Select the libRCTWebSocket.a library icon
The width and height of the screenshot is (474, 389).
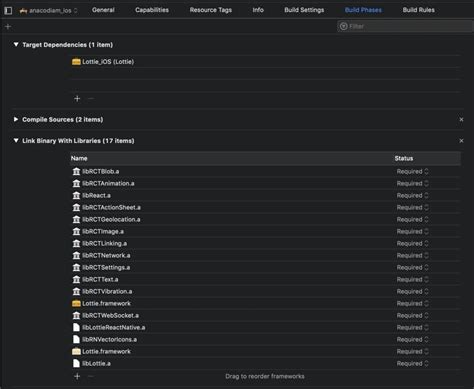[76, 315]
